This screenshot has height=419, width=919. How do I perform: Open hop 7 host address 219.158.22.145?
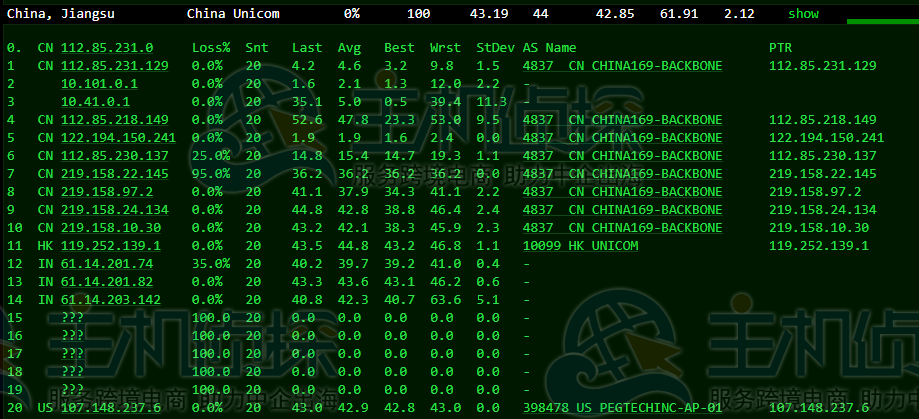click(114, 174)
